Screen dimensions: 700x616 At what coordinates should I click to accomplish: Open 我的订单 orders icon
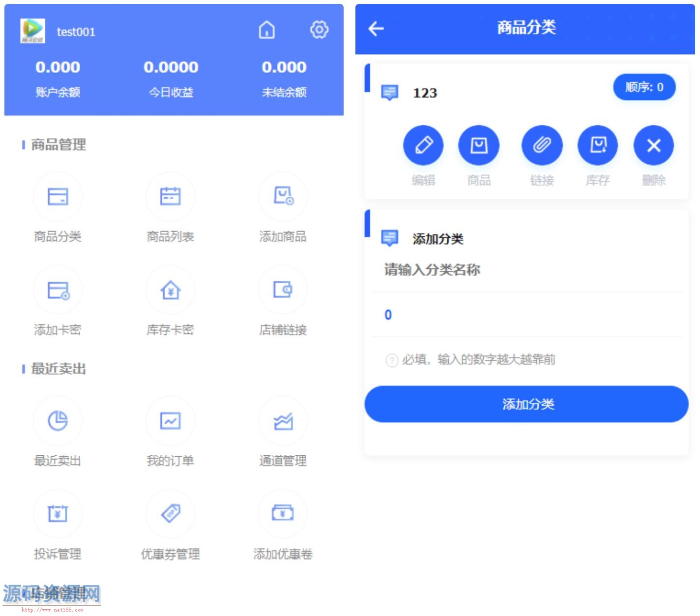click(x=170, y=420)
